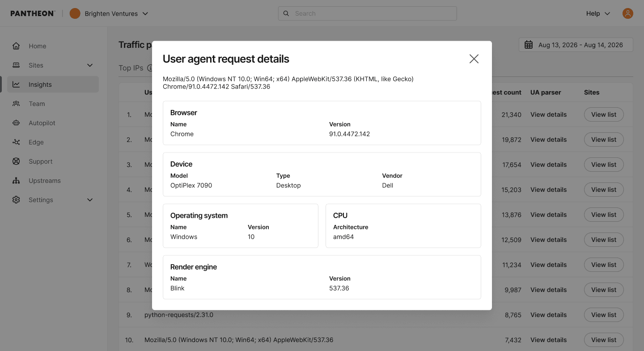
Task: Click View list for row 1
Action: tap(604, 114)
